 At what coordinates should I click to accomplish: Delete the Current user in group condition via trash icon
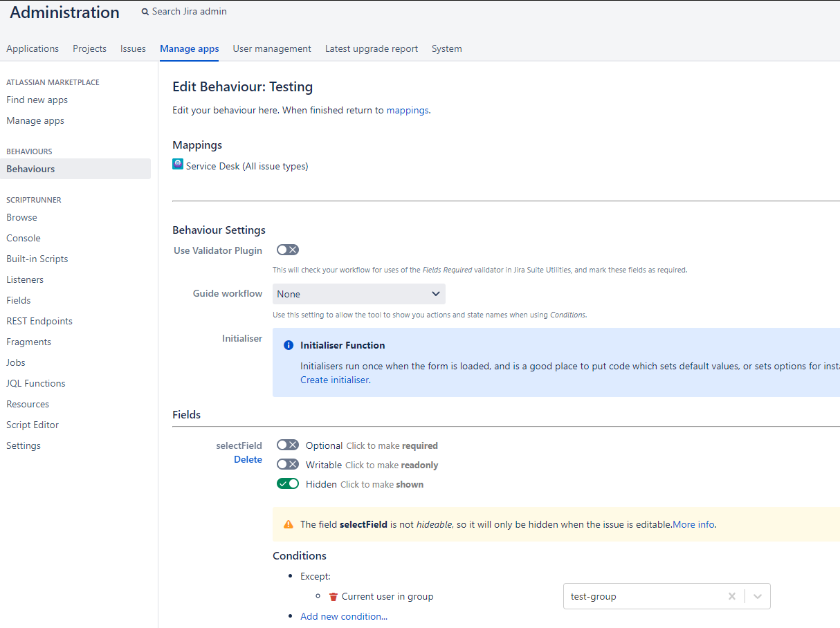point(333,596)
